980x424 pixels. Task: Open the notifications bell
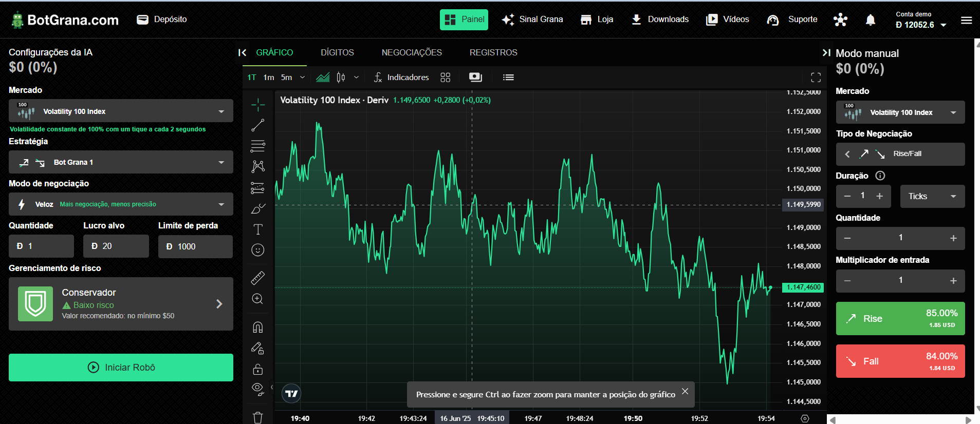pos(870,20)
